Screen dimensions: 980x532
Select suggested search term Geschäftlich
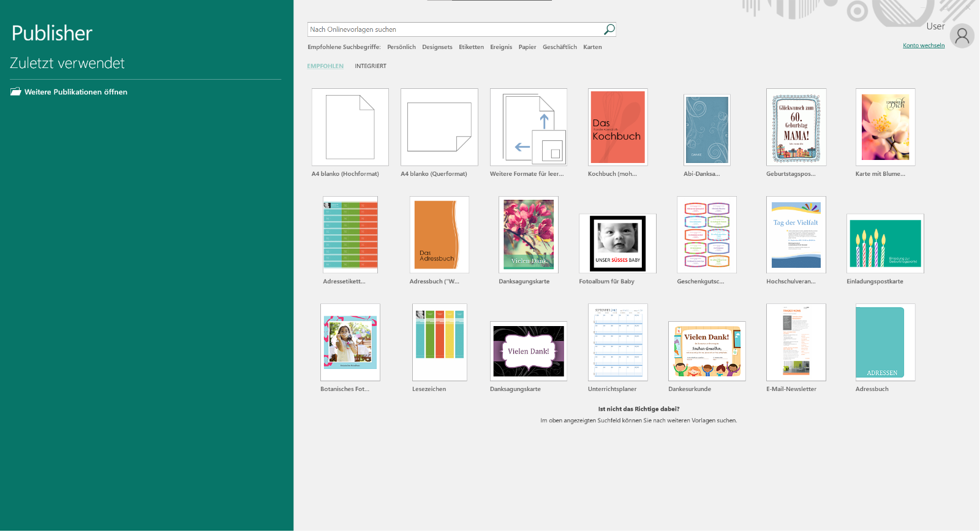(x=560, y=47)
